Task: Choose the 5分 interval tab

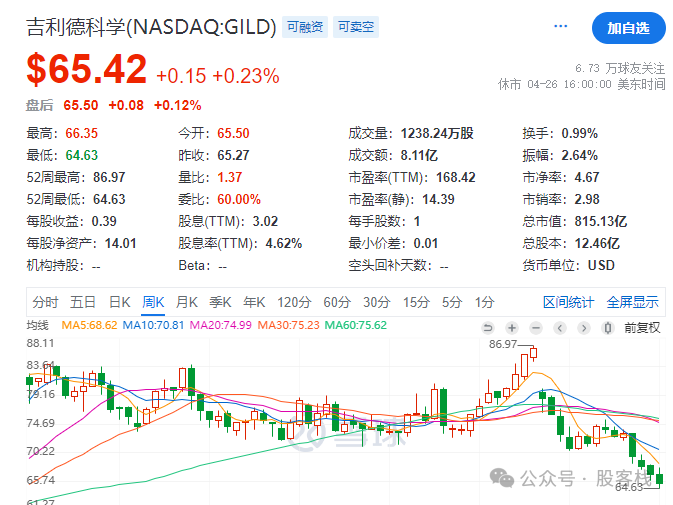Action: point(452,302)
